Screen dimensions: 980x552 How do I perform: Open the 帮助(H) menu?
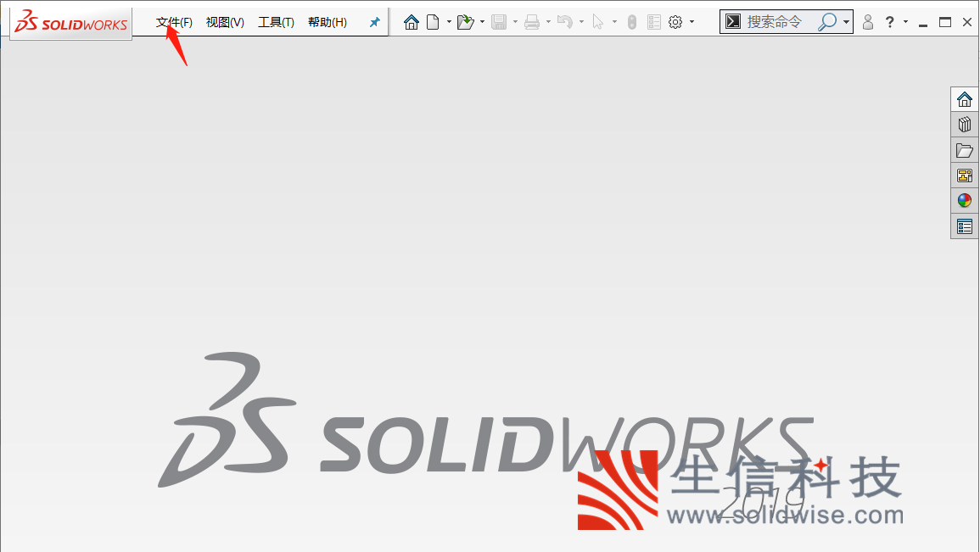coord(328,23)
